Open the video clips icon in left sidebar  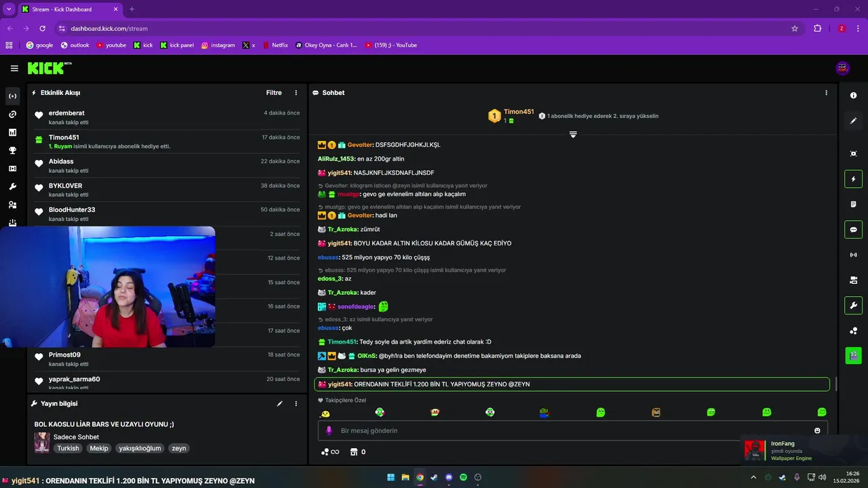12,169
